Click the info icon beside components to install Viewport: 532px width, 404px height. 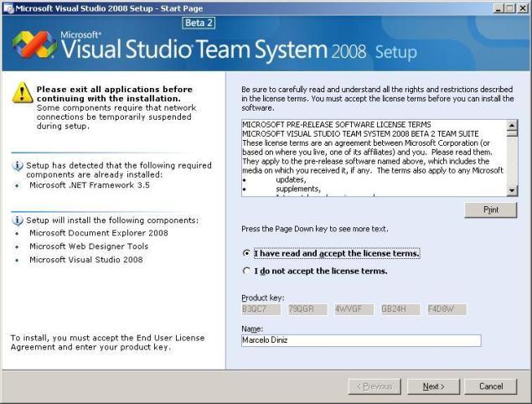click(18, 220)
